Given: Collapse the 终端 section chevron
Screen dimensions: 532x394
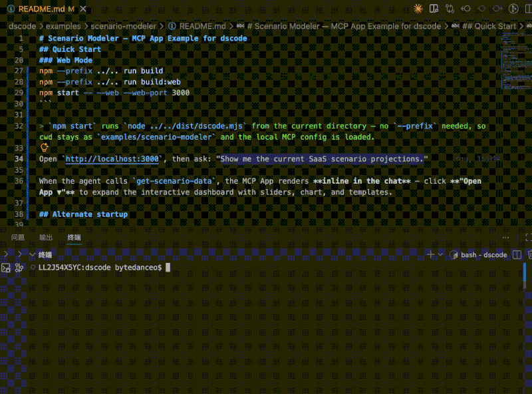Looking at the screenshot, I should pyautogui.click(x=33, y=254).
